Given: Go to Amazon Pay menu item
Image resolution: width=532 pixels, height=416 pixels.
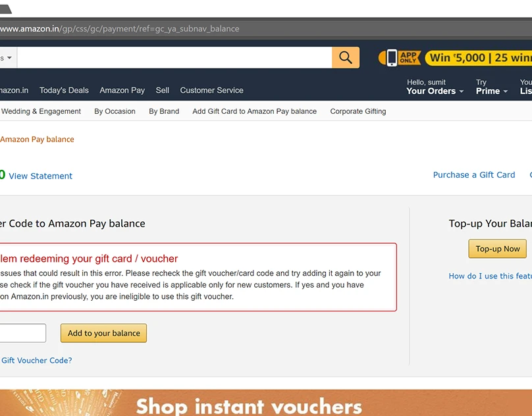Looking at the screenshot, I should coord(122,90).
